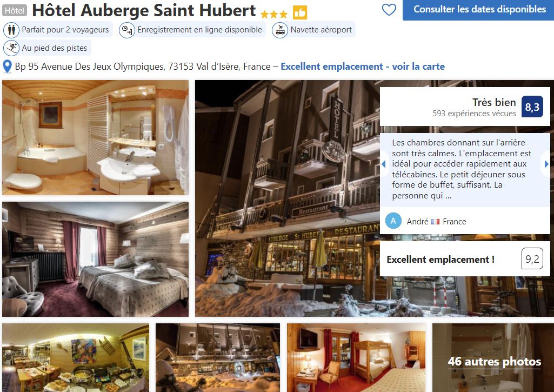Viewport: 554px width, 392px height.
Task: Open the log-wall bedroom photo
Action: [x=95, y=259]
